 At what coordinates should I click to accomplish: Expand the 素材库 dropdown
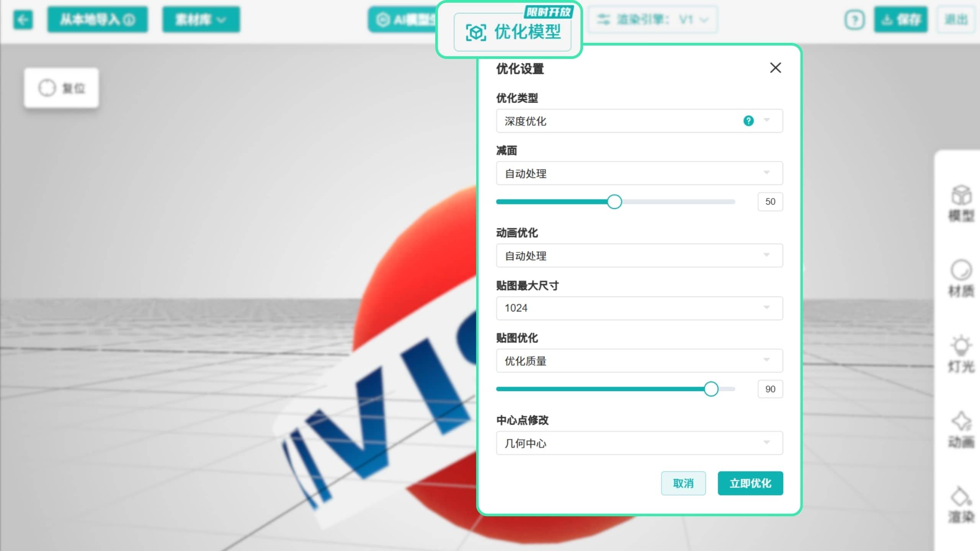click(x=201, y=20)
